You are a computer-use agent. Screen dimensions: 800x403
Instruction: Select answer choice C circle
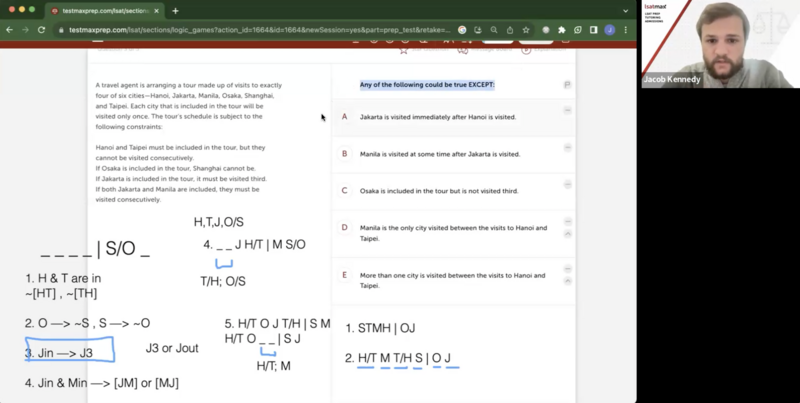[344, 190]
